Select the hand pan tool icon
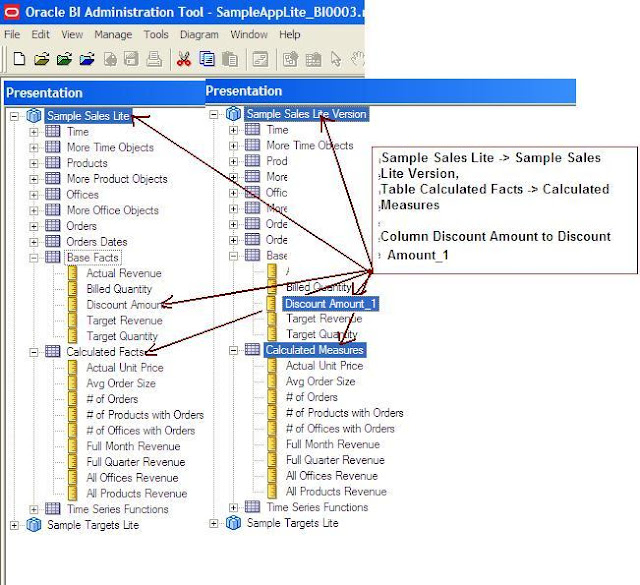The width and height of the screenshot is (640, 585). click(x=358, y=59)
